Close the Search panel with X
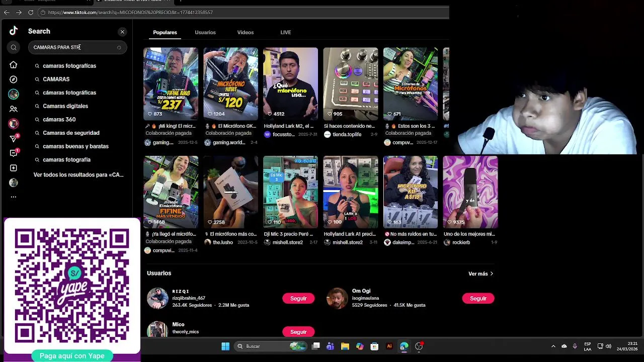The image size is (644, 362). click(122, 32)
